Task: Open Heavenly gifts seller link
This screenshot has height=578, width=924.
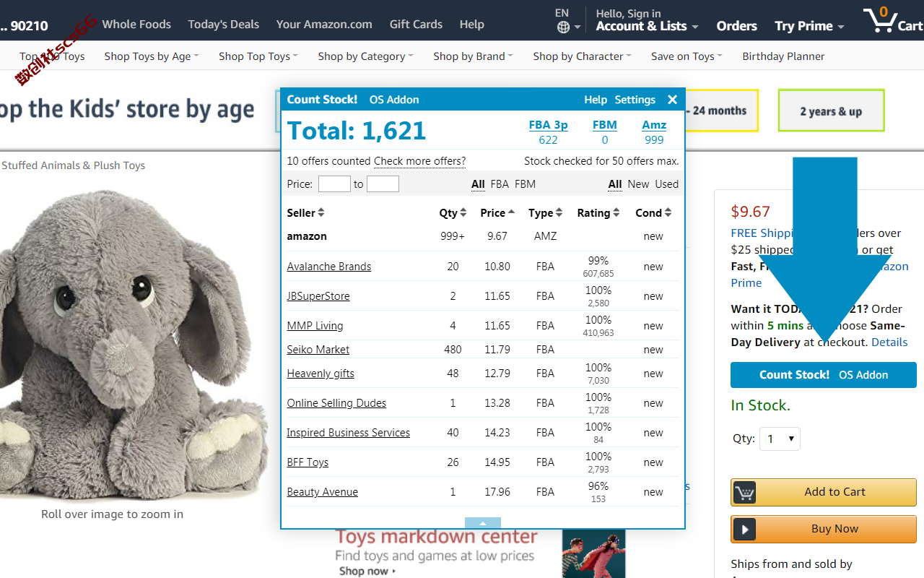Action: [321, 374]
